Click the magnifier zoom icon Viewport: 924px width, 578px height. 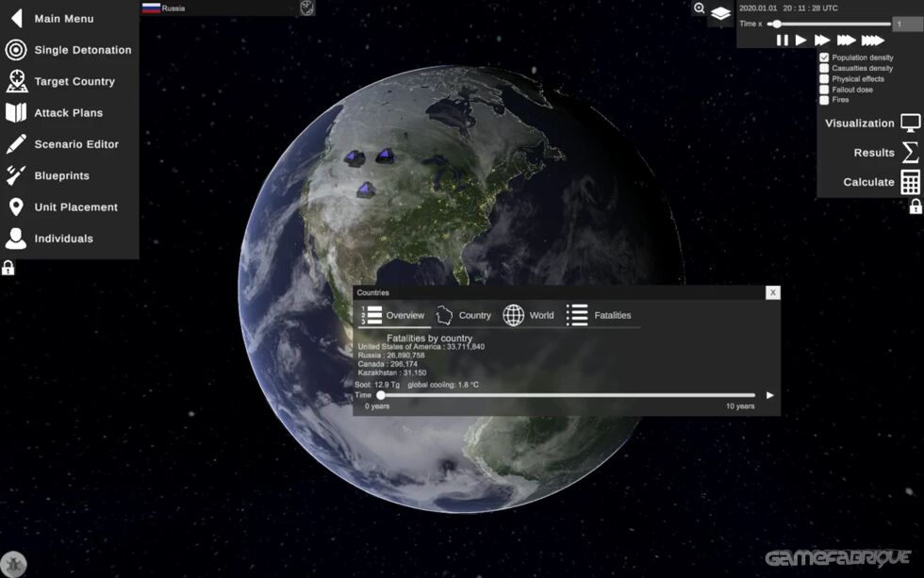tap(699, 8)
